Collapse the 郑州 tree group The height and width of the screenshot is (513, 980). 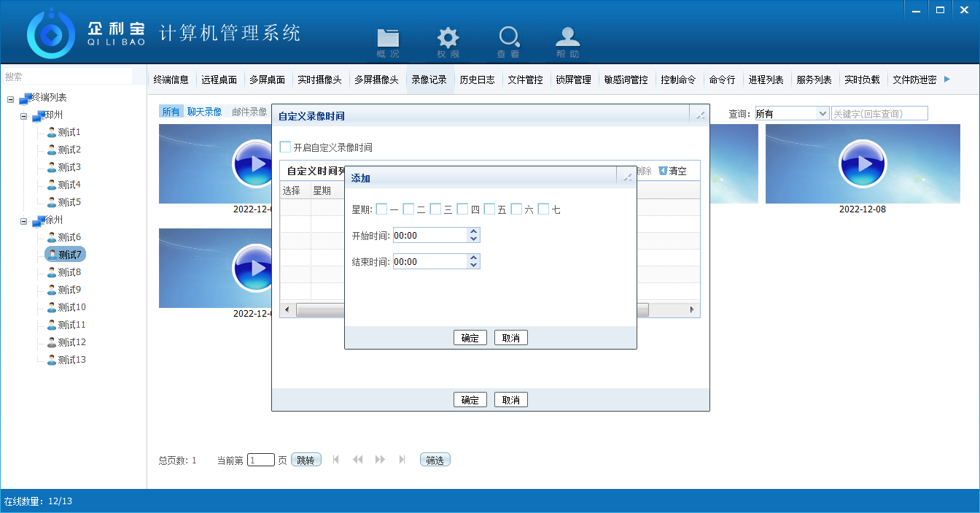(24, 116)
